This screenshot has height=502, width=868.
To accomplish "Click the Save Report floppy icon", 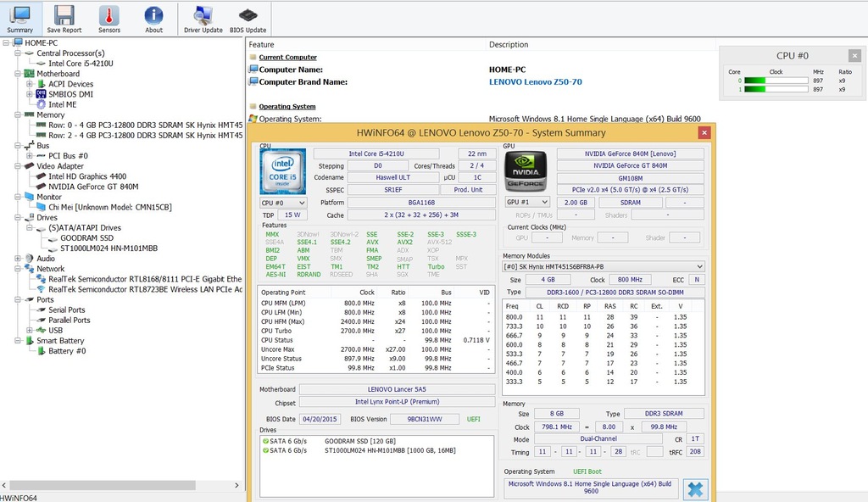I will (x=64, y=15).
